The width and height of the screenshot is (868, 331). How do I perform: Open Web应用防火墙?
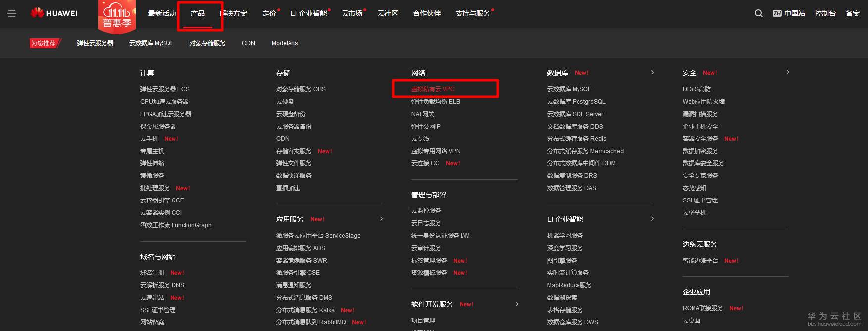point(703,102)
